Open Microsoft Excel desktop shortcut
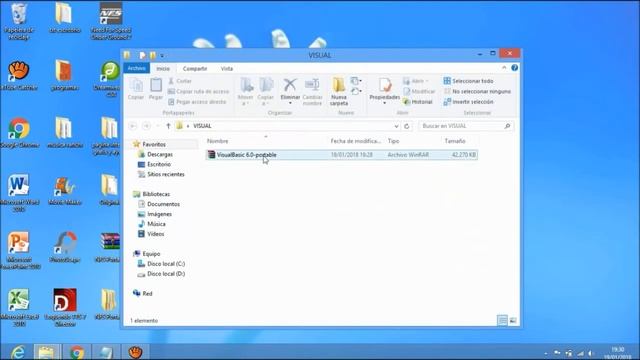Image resolution: width=640 pixels, height=360 pixels. coord(19,307)
